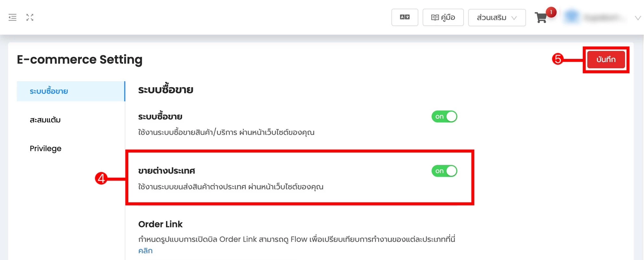Expand the user account chevron
Image resolution: width=644 pixels, height=260 pixels.
click(638, 18)
